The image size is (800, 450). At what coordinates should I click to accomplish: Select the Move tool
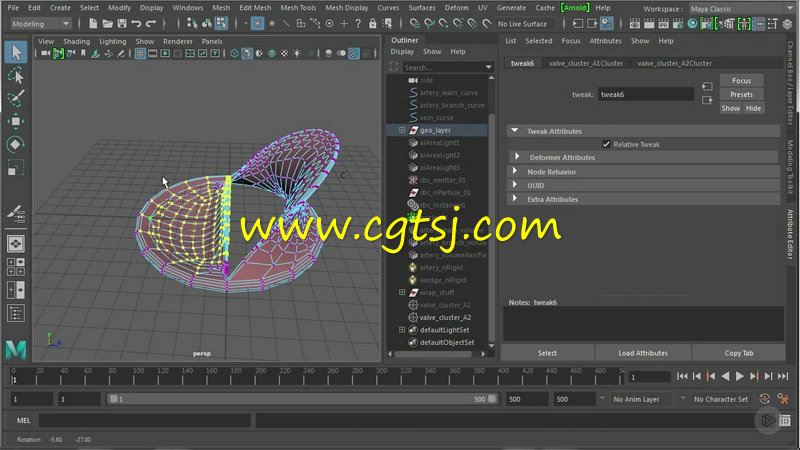[16, 121]
